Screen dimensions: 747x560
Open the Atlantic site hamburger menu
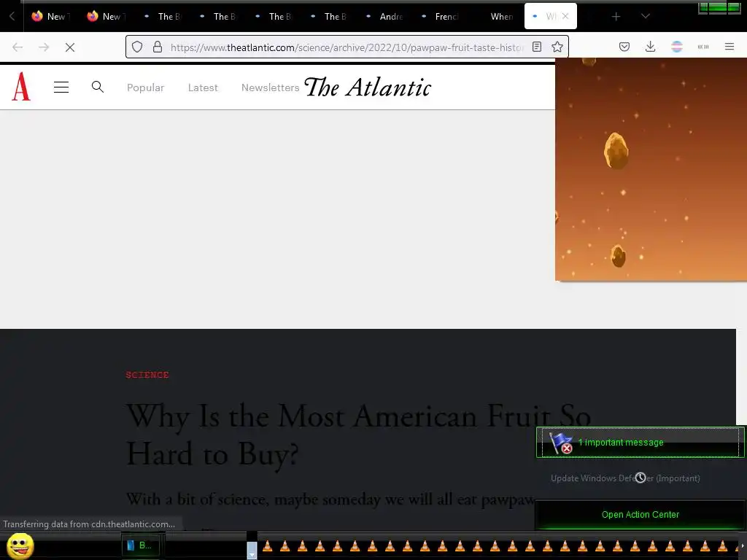61,87
